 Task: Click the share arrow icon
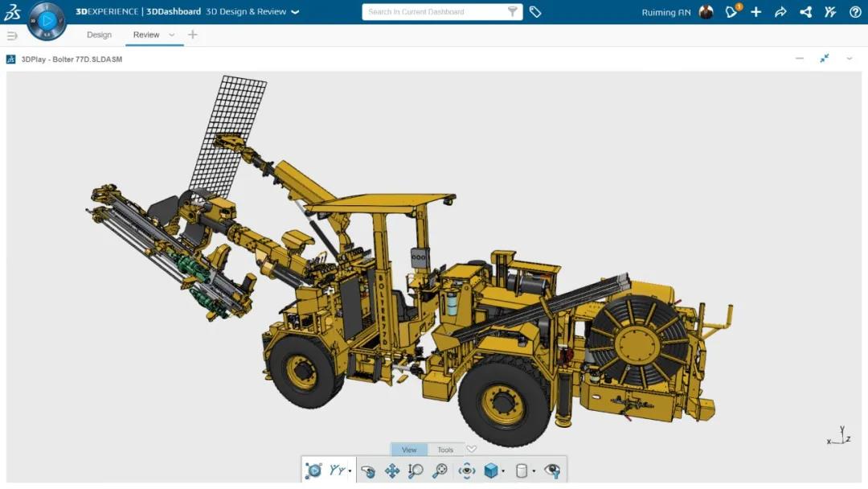pos(780,11)
